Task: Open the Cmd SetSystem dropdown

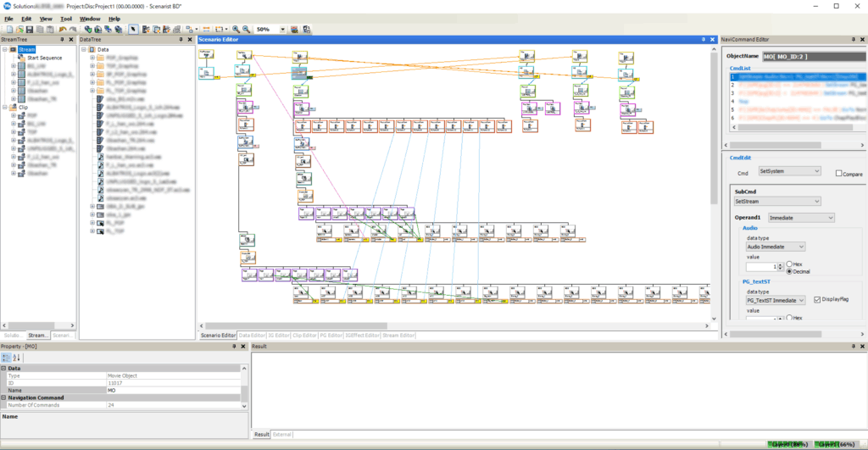Action: (789, 171)
